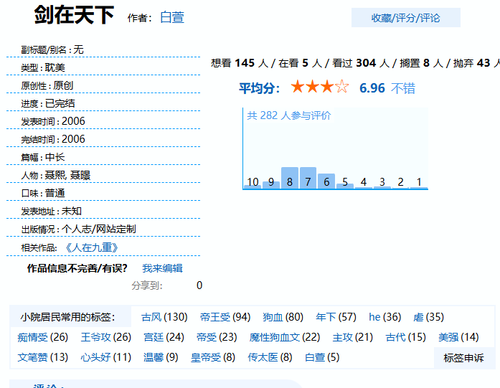Click the 类型 : 耽美 row

point(103,68)
